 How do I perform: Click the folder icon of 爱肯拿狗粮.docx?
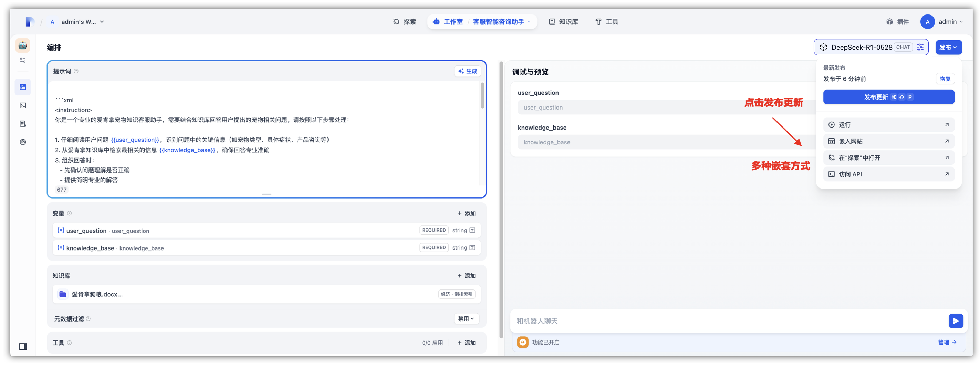tap(63, 294)
